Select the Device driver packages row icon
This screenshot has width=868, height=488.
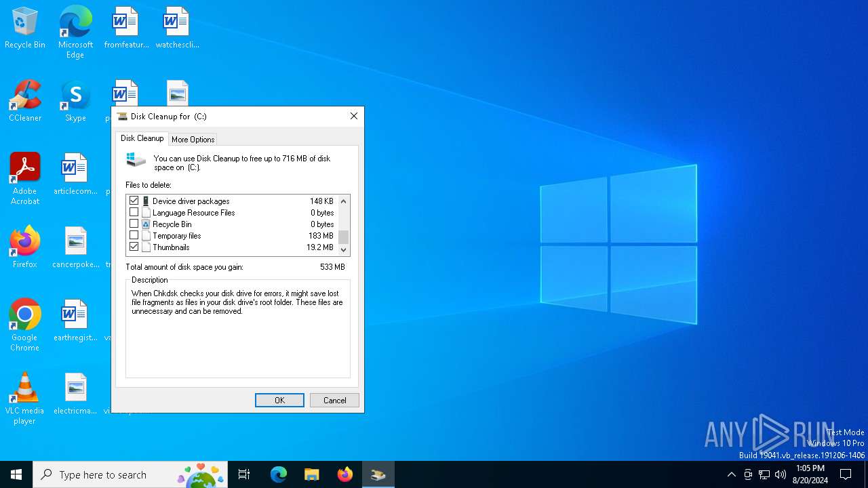[x=146, y=201]
